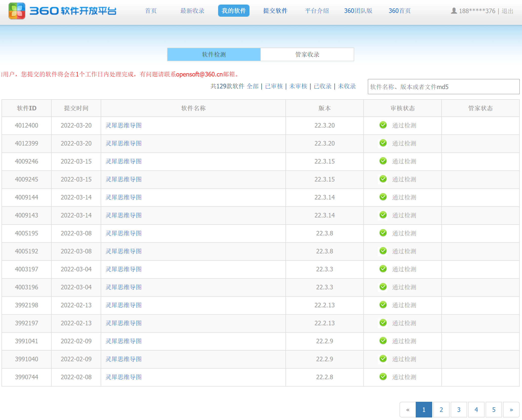Open 灵犀思维导图 link in row 4009246
This screenshot has width=522, height=420.
(123, 161)
